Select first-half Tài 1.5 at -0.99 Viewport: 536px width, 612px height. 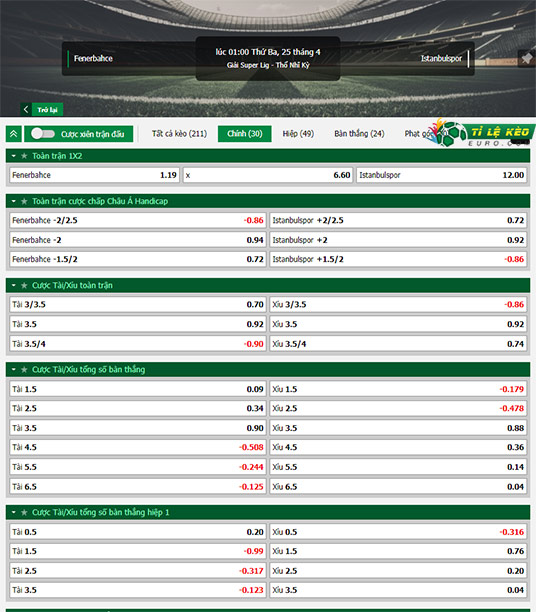click(138, 551)
